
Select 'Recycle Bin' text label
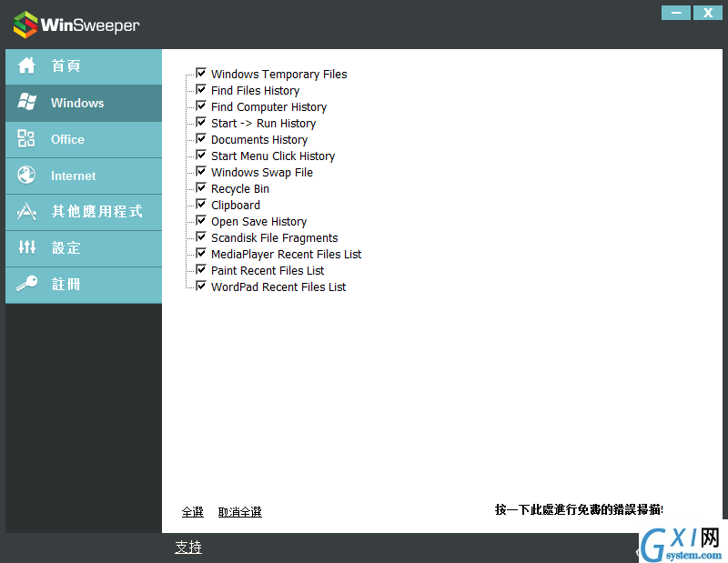pyautogui.click(x=240, y=189)
